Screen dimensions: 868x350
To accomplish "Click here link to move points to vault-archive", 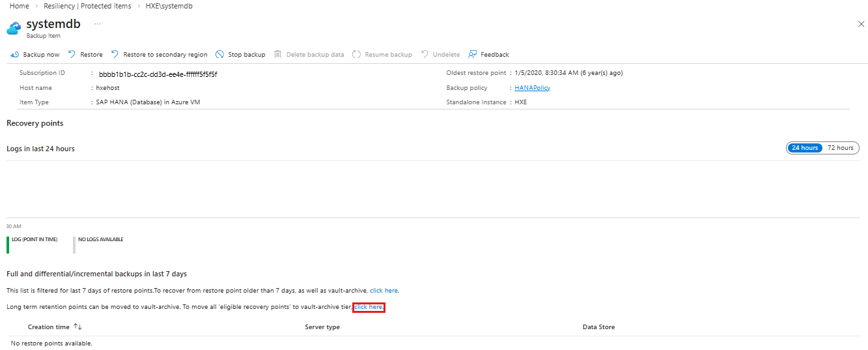I will [x=369, y=307].
